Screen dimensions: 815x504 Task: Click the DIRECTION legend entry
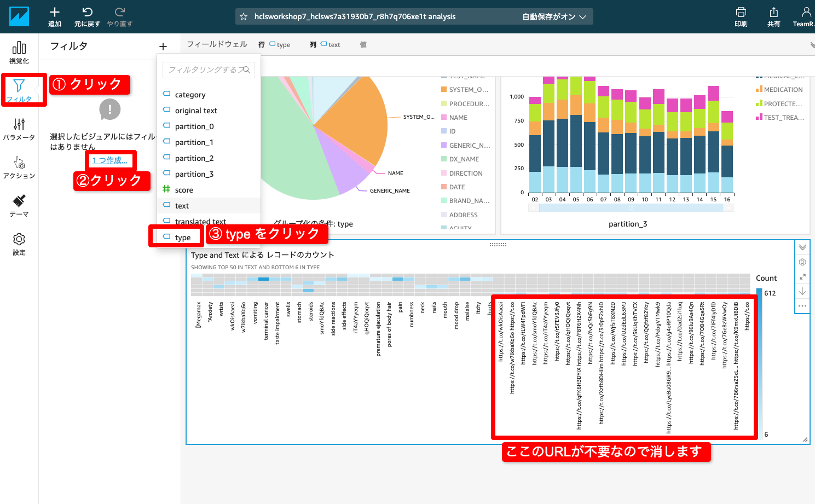(x=466, y=173)
